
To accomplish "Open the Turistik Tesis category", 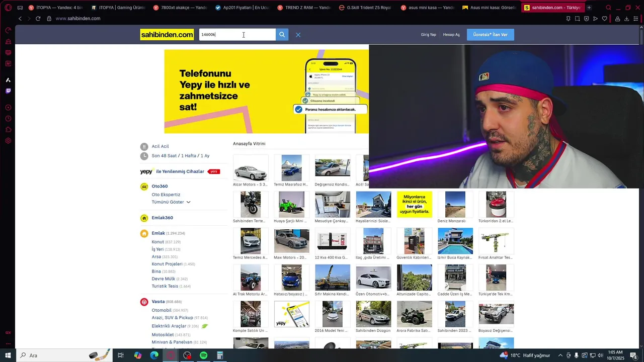I will pyautogui.click(x=165, y=286).
